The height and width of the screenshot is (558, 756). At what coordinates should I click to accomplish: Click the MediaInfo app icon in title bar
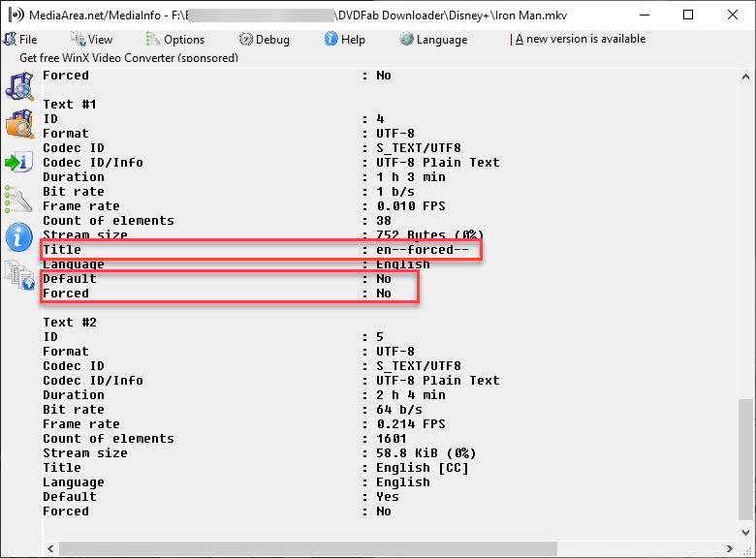[x=16, y=15]
